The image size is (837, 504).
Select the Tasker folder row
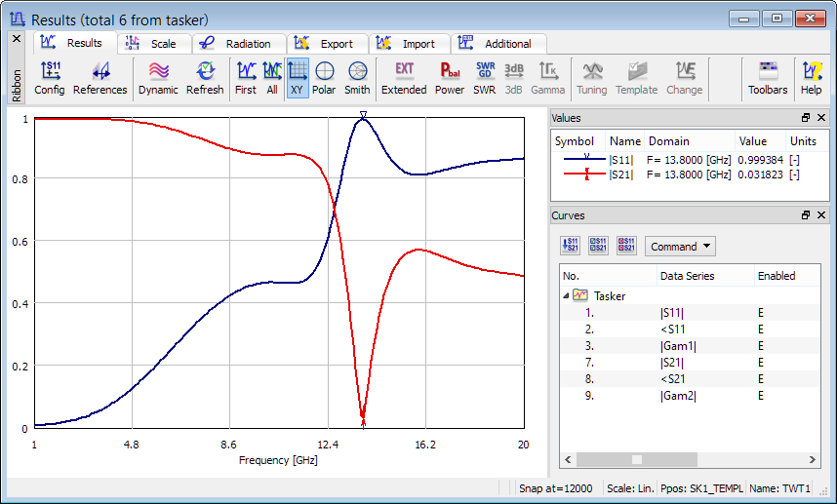click(x=691, y=295)
